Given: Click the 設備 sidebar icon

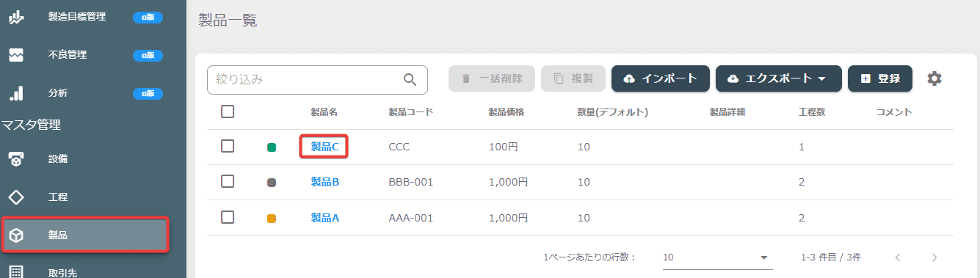Looking at the screenshot, I should [16, 158].
